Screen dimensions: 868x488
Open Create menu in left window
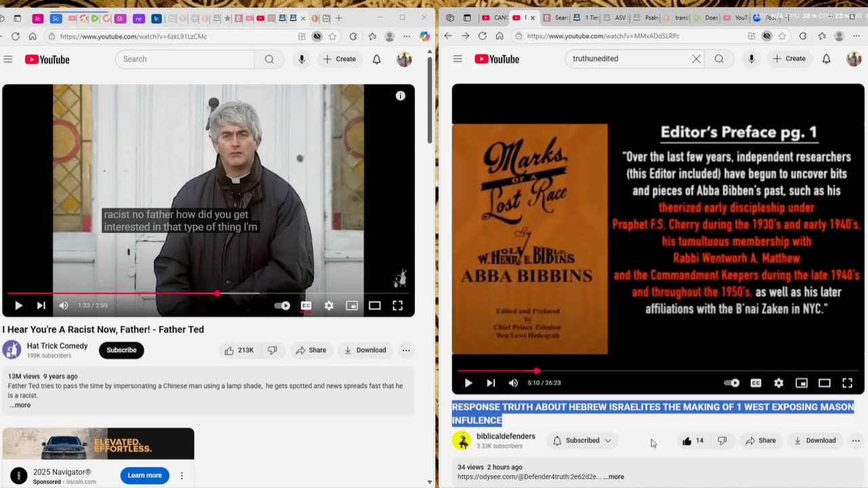click(x=339, y=59)
